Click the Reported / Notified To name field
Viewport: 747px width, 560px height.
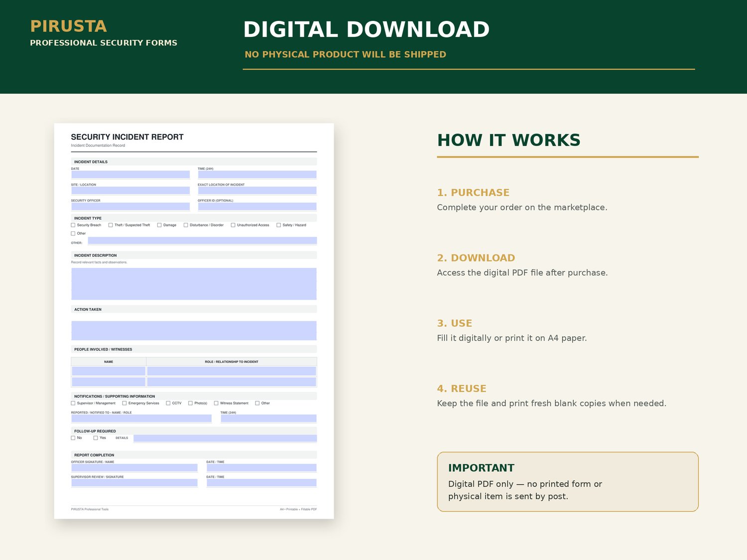pos(141,419)
